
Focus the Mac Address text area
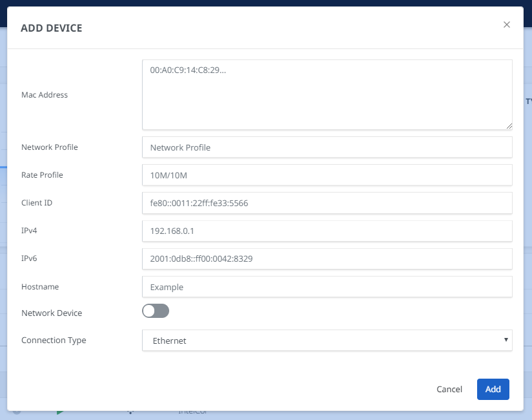(x=327, y=95)
